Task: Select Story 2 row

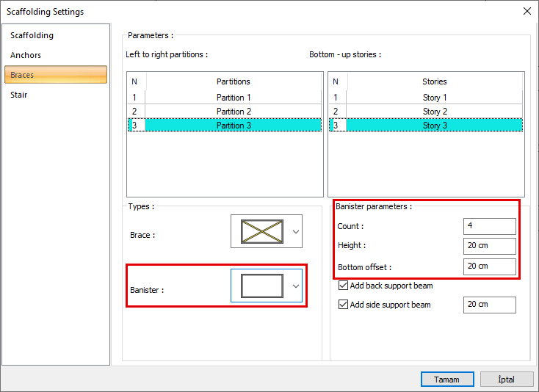Action: click(x=426, y=112)
